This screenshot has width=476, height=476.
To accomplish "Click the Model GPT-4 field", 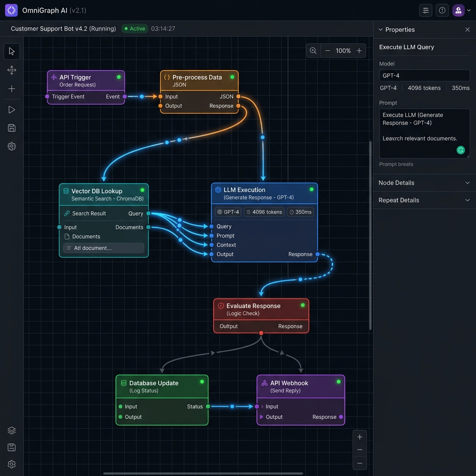I will pos(424,76).
